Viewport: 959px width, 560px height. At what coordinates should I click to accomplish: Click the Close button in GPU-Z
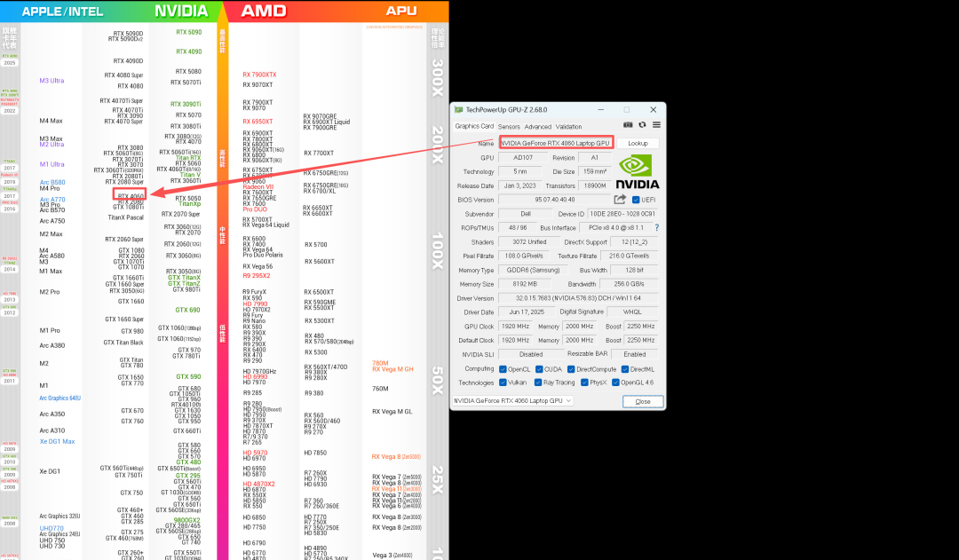click(643, 402)
